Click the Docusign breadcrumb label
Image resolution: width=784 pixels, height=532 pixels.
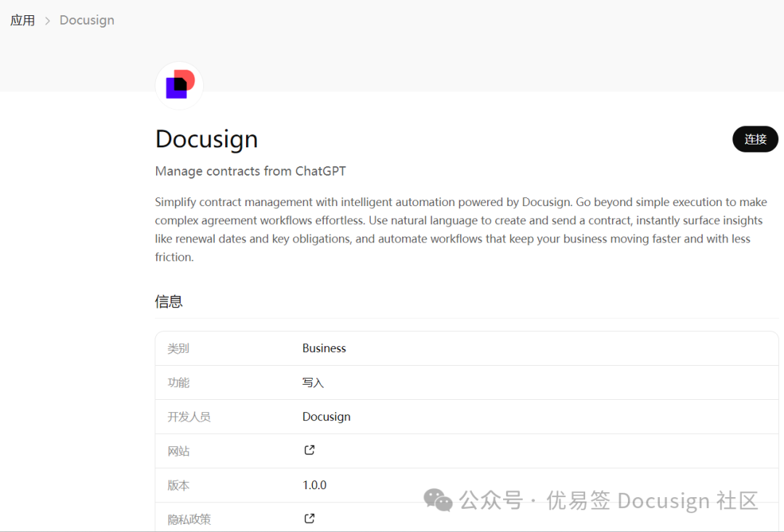tap(87, 20)
